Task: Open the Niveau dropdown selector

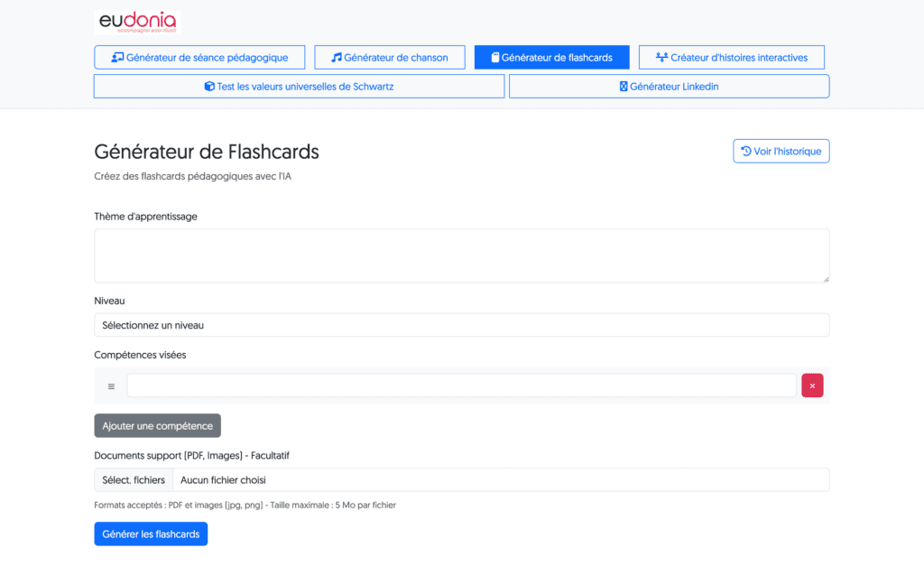Action: [461, 325]
